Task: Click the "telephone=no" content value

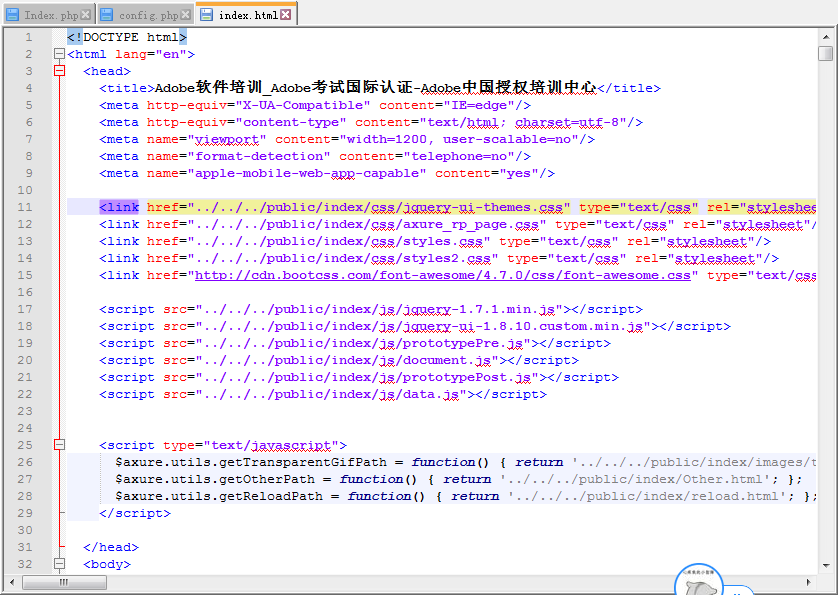Action: click(459, 156)
